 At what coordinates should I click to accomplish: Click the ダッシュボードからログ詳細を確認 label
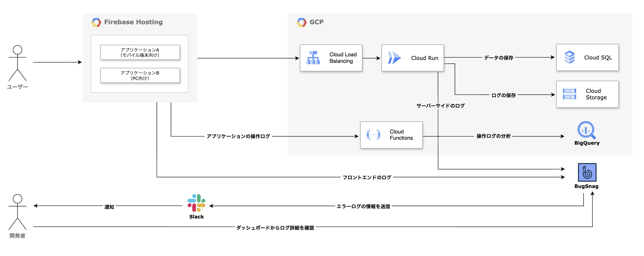275,228
